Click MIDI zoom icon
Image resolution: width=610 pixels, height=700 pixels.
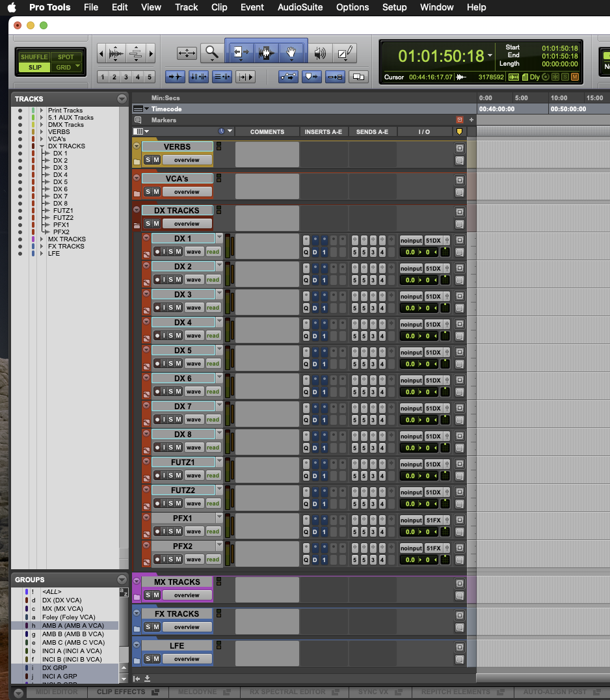(136, 53)
